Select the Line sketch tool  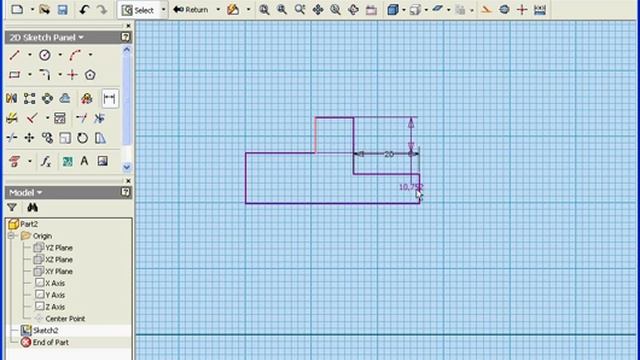pos(15,55)
